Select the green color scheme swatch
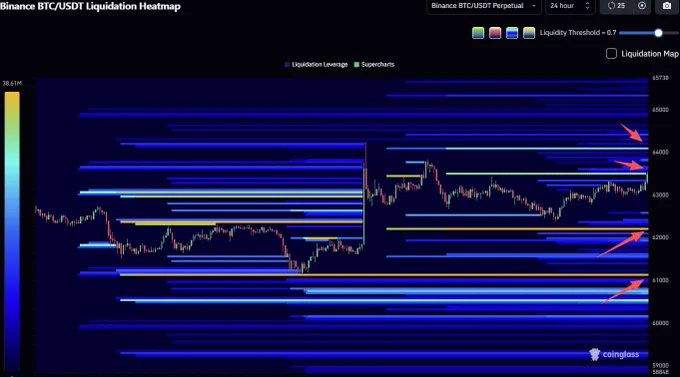This screenshot has width=680, height=377. click(478, 33)
